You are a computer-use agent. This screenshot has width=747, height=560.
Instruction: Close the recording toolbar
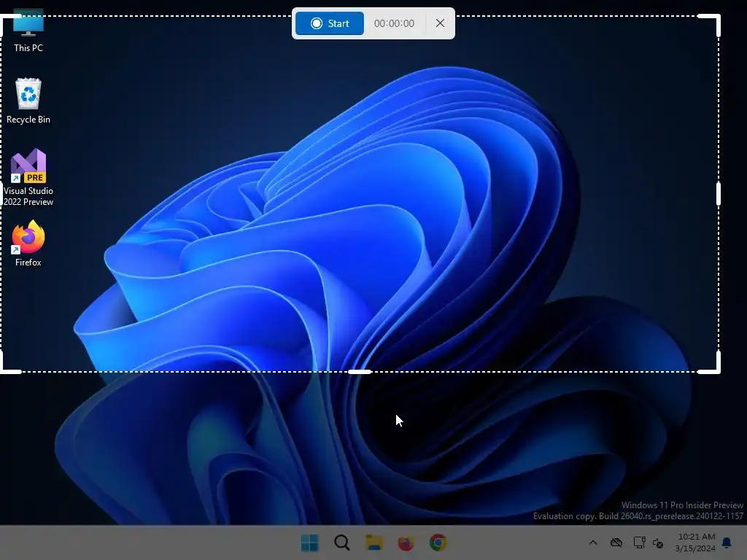(440, 23)
